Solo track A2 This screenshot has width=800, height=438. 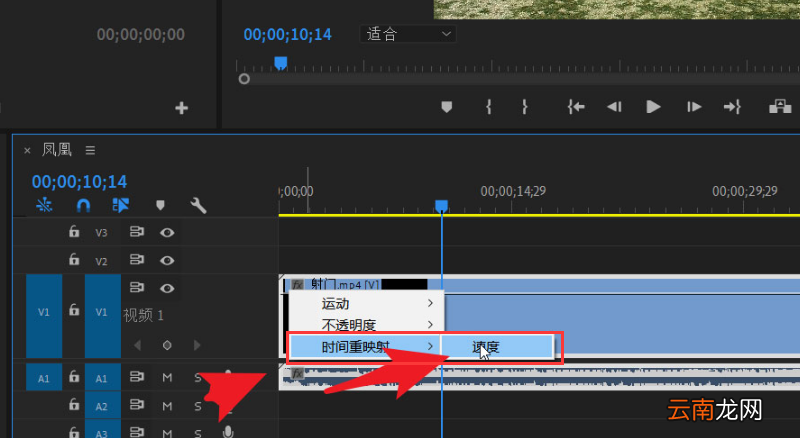[x=198, y=406]
